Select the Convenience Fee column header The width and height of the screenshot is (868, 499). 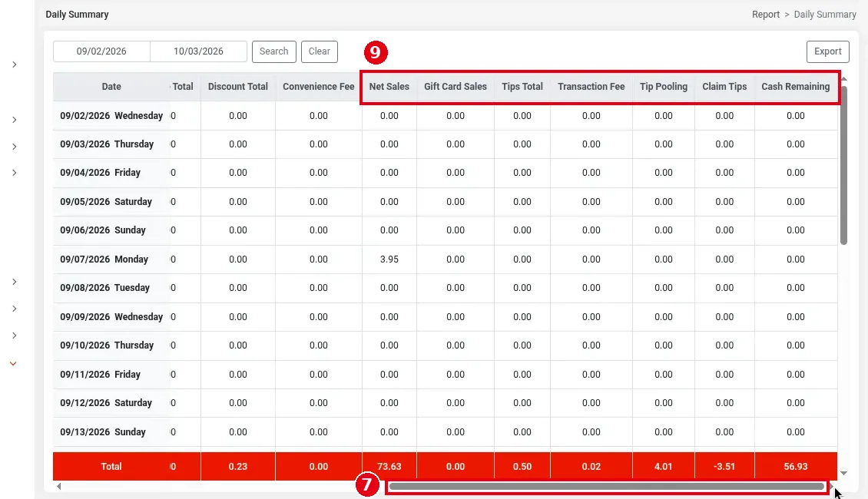point(318,86)
